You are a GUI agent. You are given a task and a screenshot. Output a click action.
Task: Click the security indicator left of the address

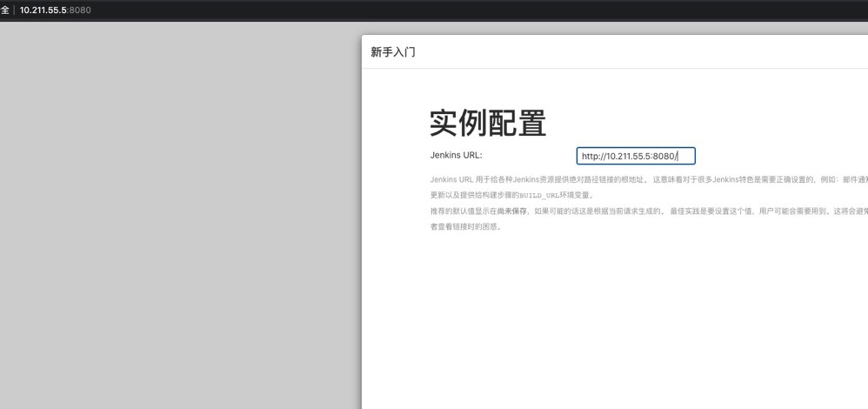pos(4,10)
